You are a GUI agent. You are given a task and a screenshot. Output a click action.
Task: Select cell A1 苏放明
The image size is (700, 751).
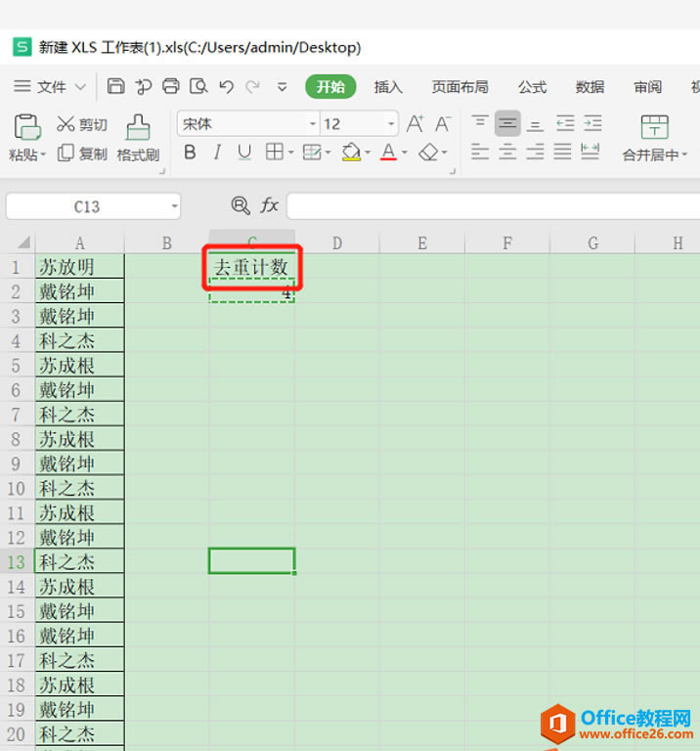click(x=80, y=266)
